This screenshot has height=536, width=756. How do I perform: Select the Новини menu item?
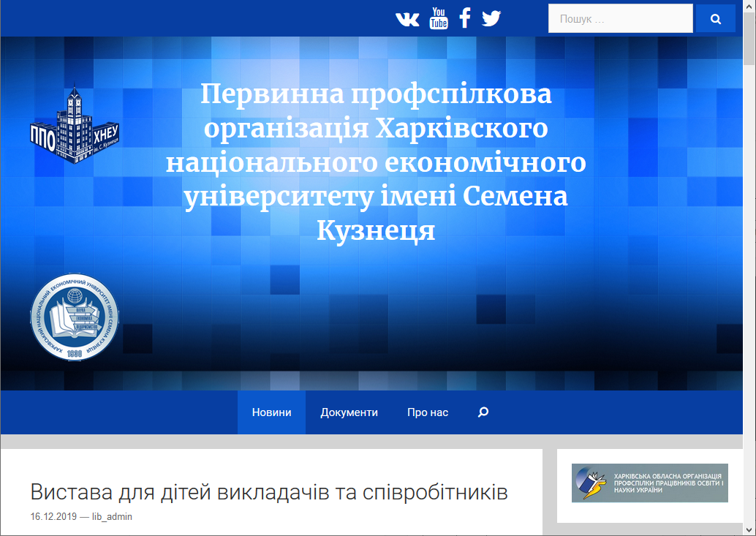pos(271,412)
